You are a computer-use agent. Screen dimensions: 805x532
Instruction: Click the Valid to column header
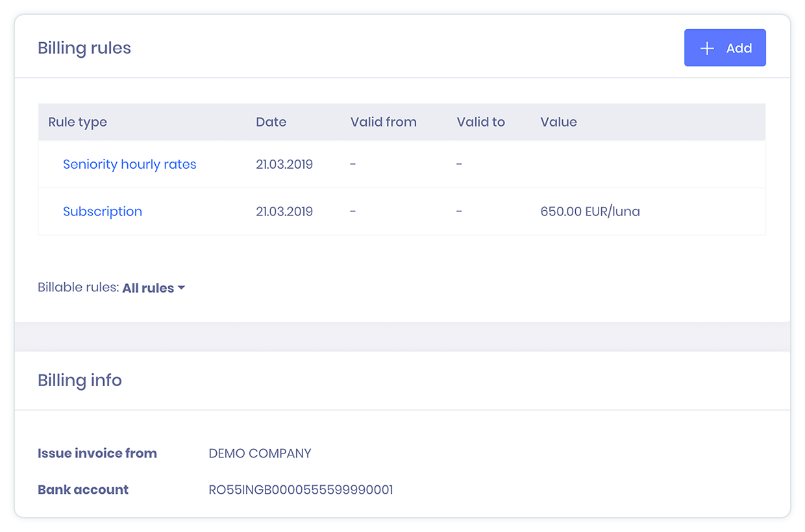click(481, 122)
